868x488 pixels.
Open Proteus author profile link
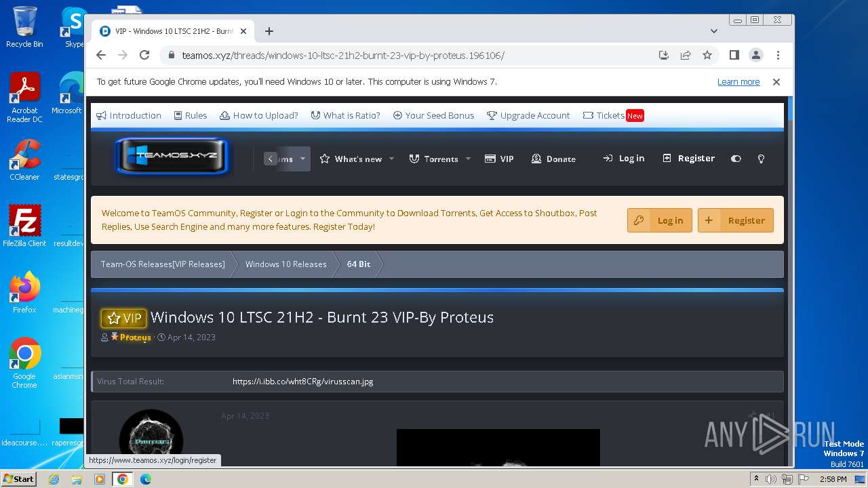tap(135, 337)
